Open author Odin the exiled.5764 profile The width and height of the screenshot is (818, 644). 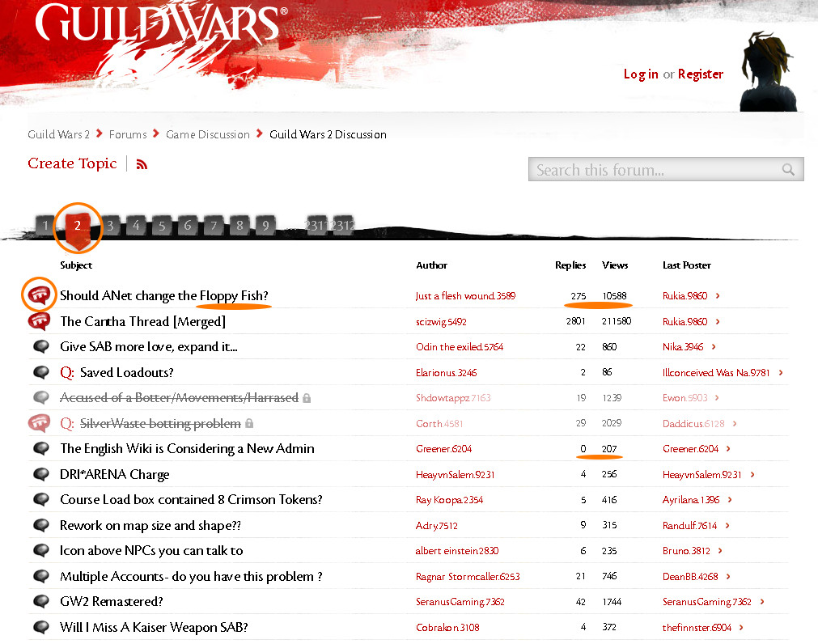point(460,347)
